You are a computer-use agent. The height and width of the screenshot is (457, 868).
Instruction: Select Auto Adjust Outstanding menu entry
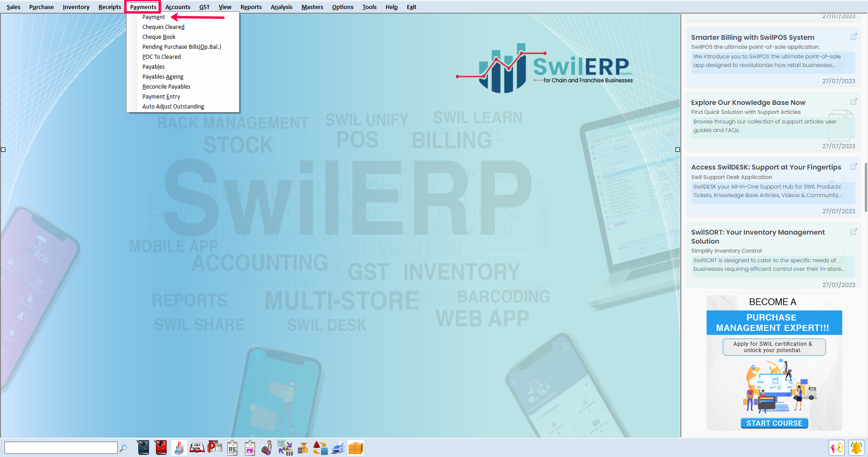pos(183,107)
